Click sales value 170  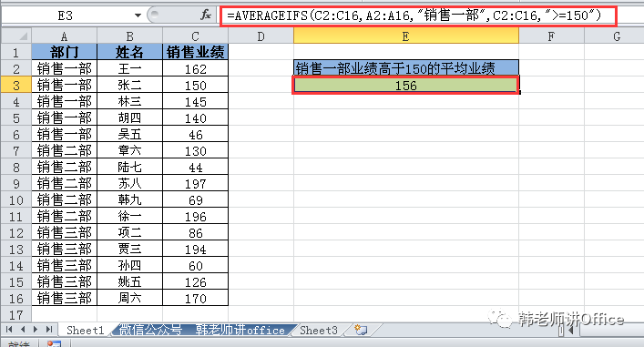pyautogui.click(x=196, y=298)
